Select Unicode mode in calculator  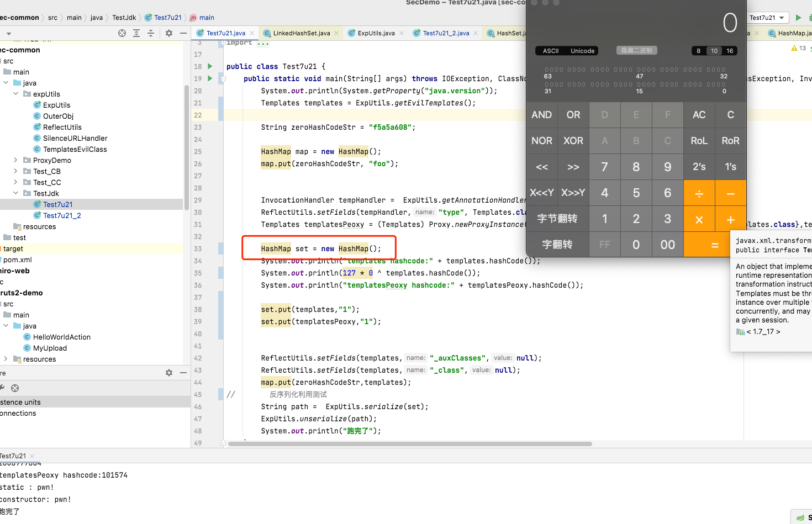[x=583, y=51]
